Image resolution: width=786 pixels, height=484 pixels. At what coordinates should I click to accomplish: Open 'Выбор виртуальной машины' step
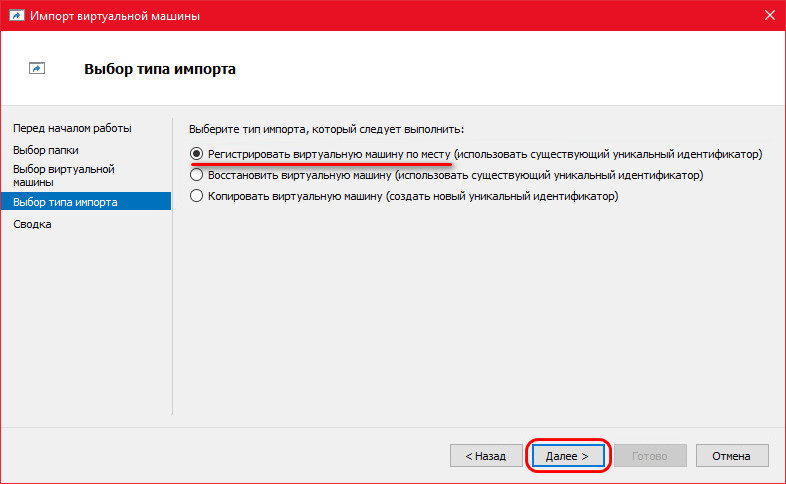(x=64, y=175)
